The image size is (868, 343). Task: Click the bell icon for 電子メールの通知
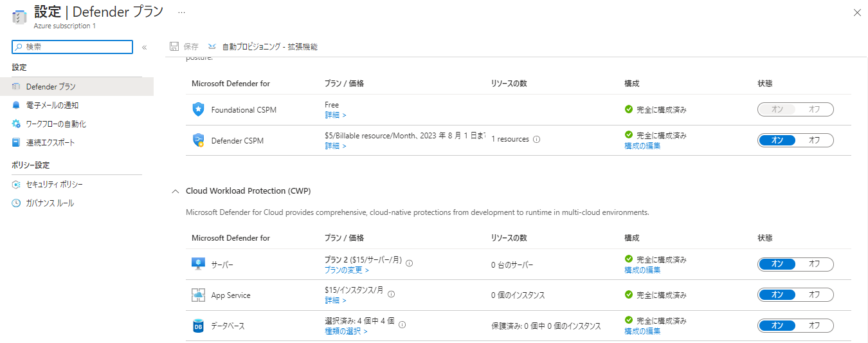16,105
